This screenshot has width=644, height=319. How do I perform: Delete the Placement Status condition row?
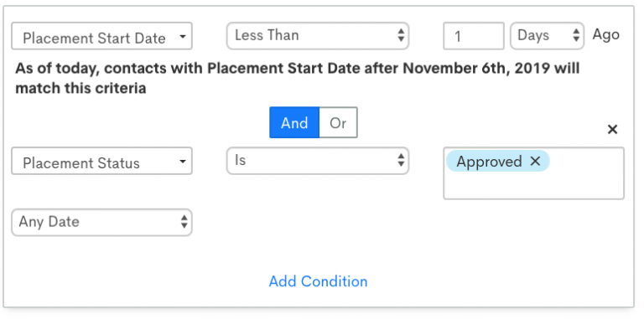(x=612, y=130)
